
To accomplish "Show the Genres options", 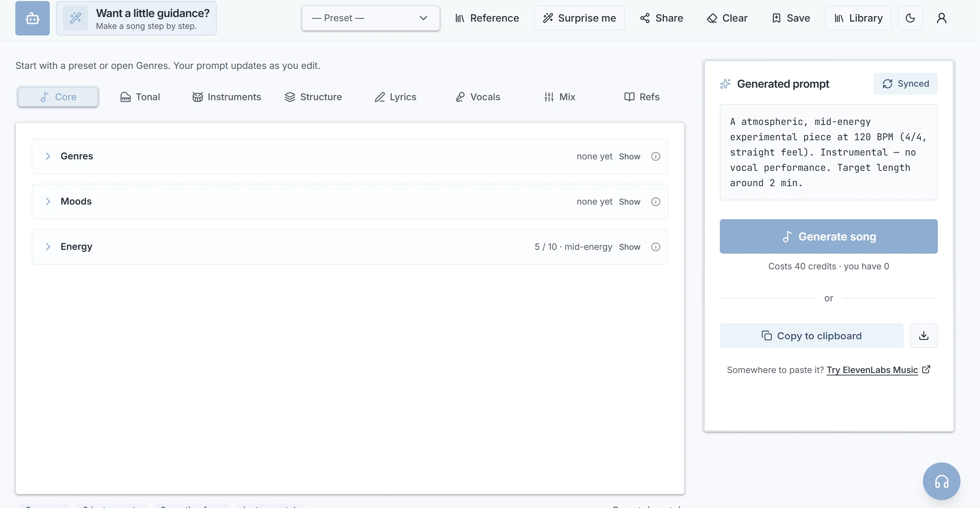I will pos(629,157).
